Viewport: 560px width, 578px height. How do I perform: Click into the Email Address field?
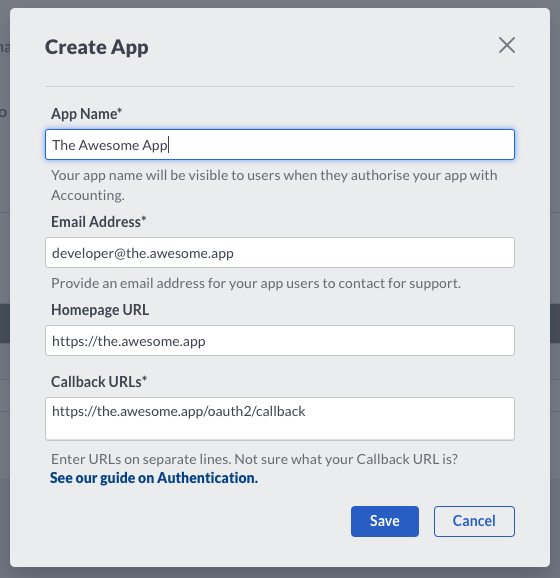click(280, 253)
